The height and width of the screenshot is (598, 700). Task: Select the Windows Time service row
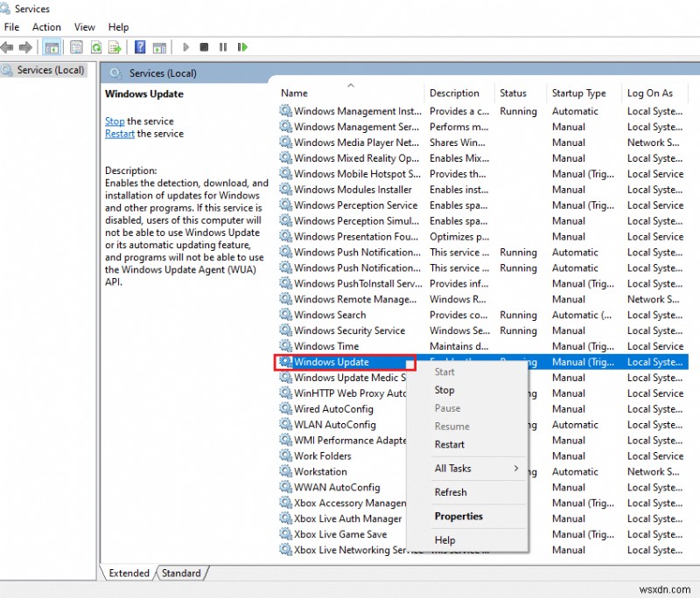(332, 346)
